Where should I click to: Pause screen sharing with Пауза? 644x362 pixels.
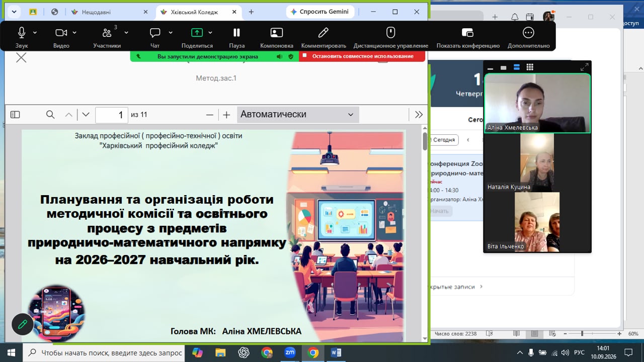pos(236,33)
